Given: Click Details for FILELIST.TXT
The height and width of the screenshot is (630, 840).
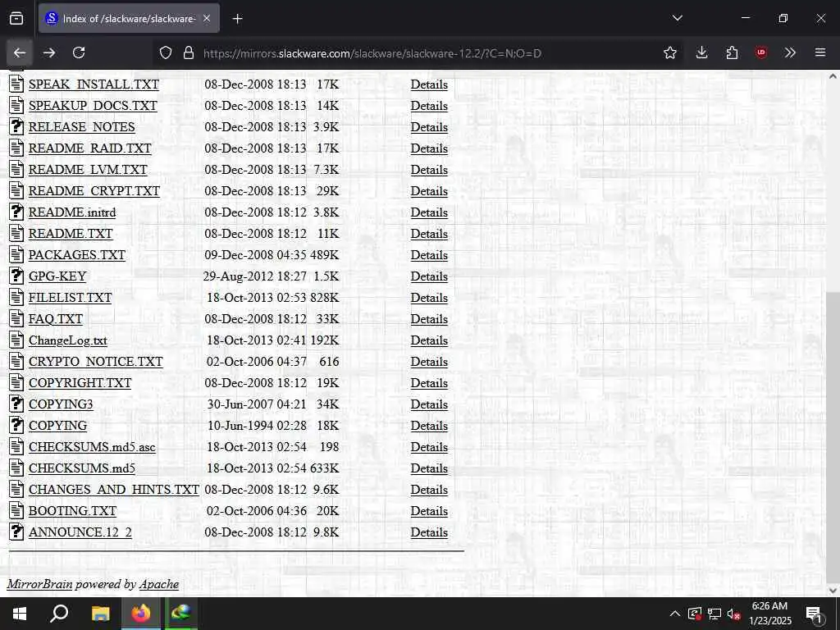Looking at the screenshot, I should [429, 298].
